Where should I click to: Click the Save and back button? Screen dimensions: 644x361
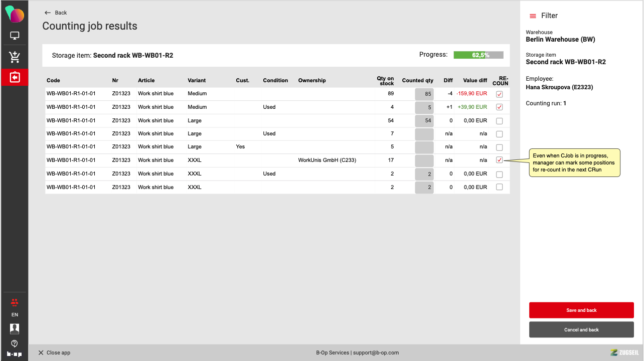(x=581, y=310)
